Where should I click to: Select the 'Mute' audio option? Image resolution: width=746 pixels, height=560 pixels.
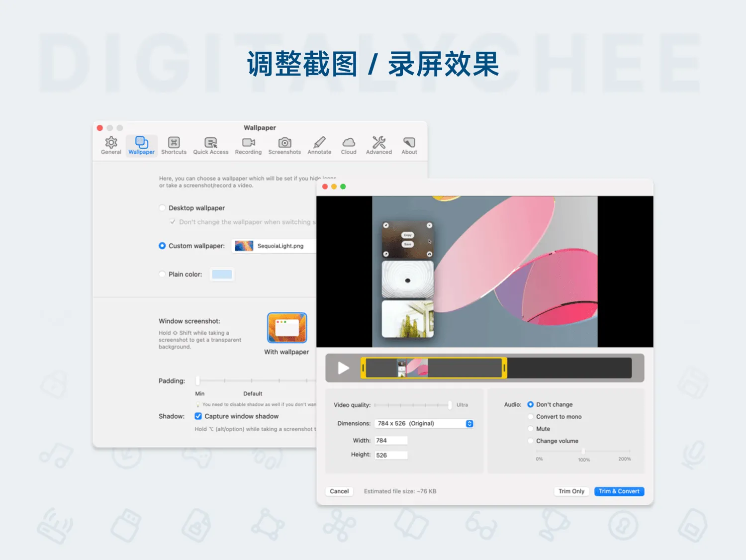point(531,428)
